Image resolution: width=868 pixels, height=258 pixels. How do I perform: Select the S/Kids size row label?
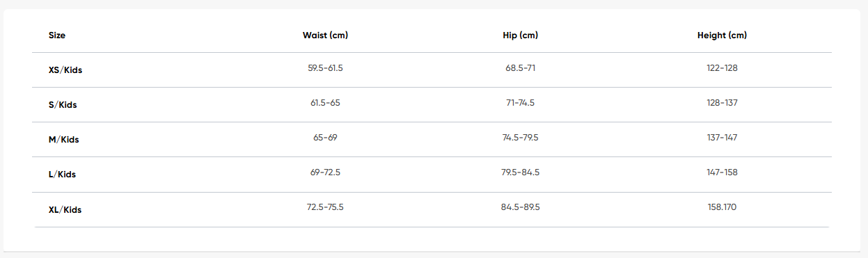63,105
